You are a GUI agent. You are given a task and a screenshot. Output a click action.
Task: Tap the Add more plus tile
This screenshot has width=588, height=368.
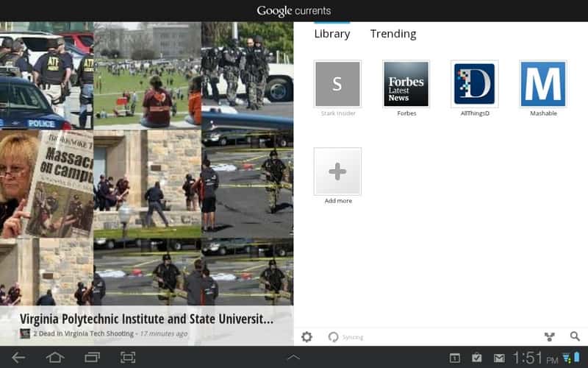point(337,171)
